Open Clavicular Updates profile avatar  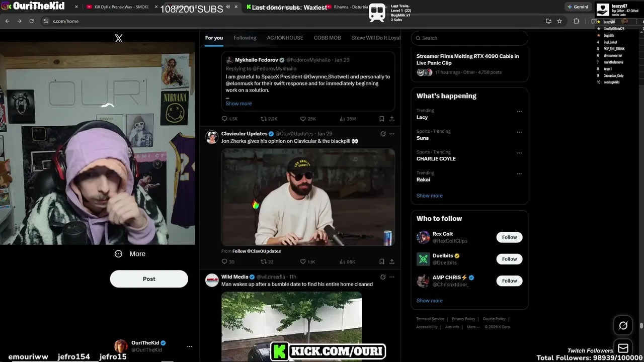click(x=212, y=137)
